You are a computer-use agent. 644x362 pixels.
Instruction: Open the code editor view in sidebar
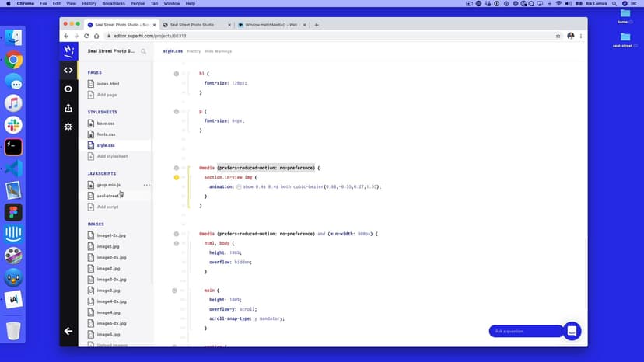(x=68, y=70)
